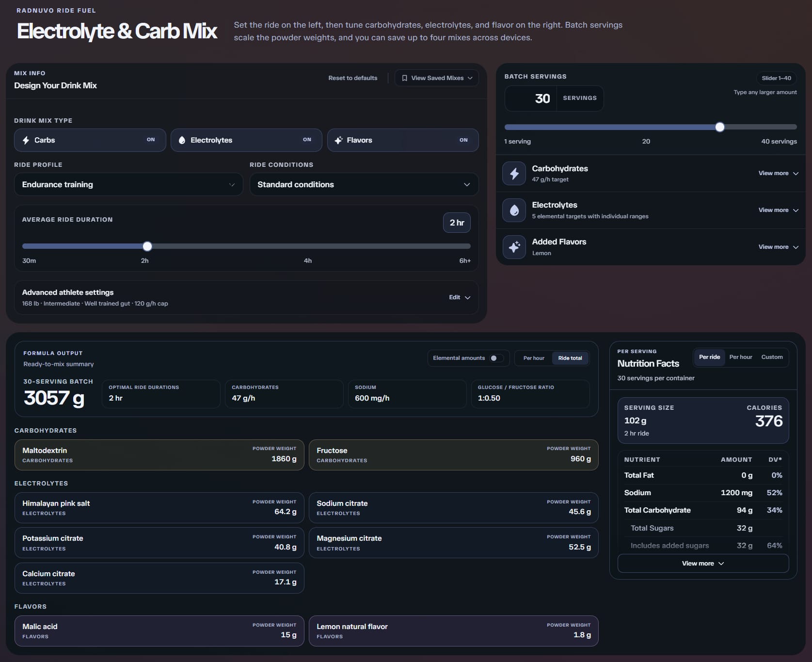This screenshot has height=662, width=812.
Task: Click the Maltodextrin powder weight card
Action: pos(159,455)
